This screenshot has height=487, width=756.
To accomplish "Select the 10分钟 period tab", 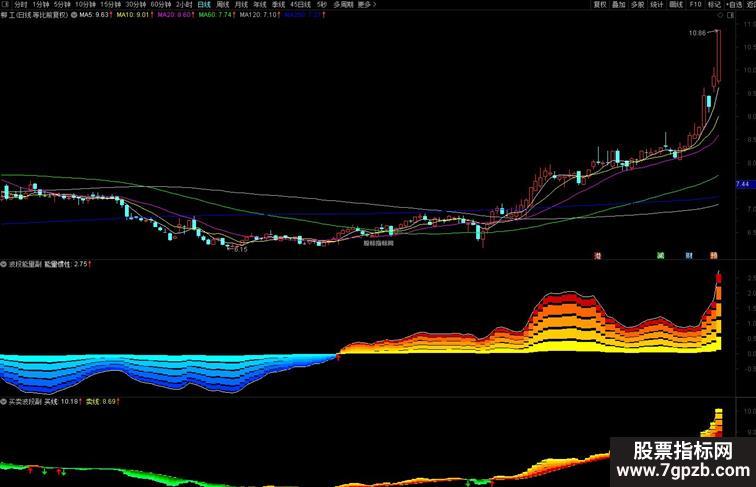I will 85,4.
